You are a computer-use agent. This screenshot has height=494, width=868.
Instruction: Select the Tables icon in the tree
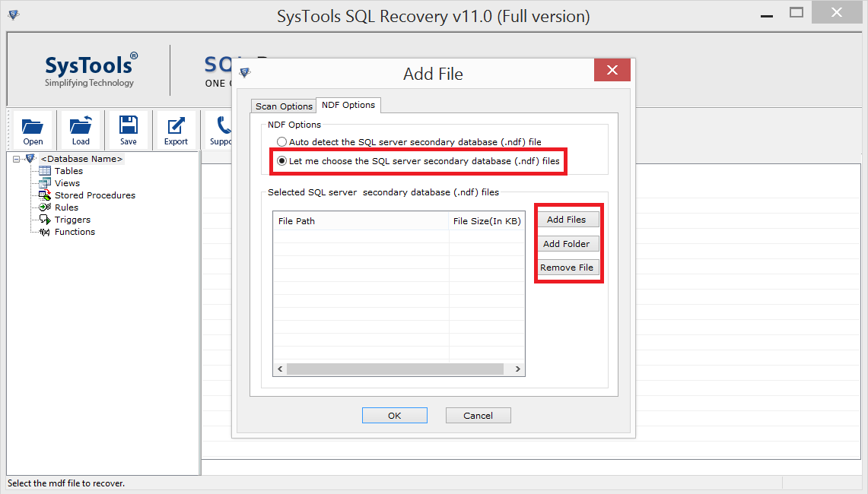pyautogui.click(x=45, y=171)
